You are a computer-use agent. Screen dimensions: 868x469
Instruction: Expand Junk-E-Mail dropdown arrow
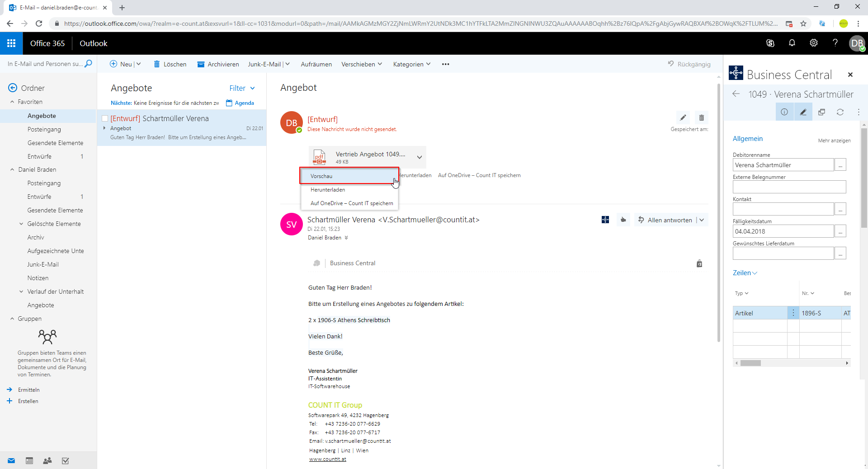[288, 64]
